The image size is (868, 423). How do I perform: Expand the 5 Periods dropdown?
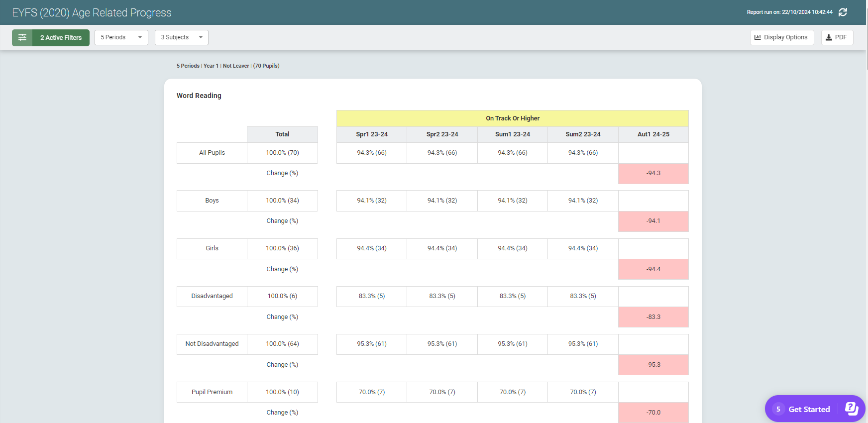click(121, 38)
